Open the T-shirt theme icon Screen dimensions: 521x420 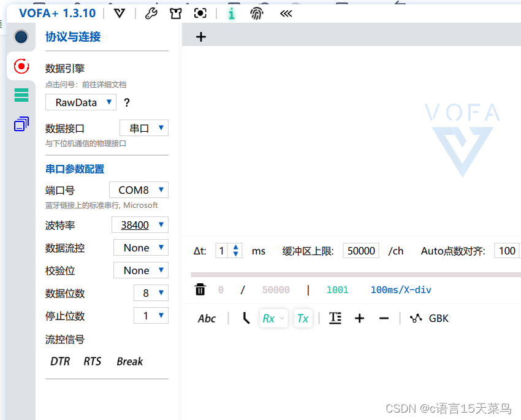(176, 13)
